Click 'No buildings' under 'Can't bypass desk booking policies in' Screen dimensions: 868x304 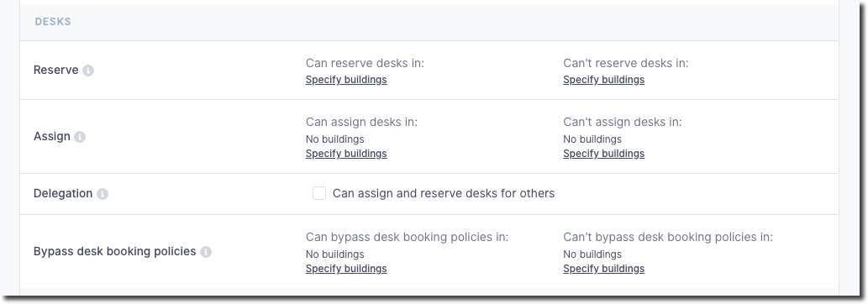(x=592, y=254)
